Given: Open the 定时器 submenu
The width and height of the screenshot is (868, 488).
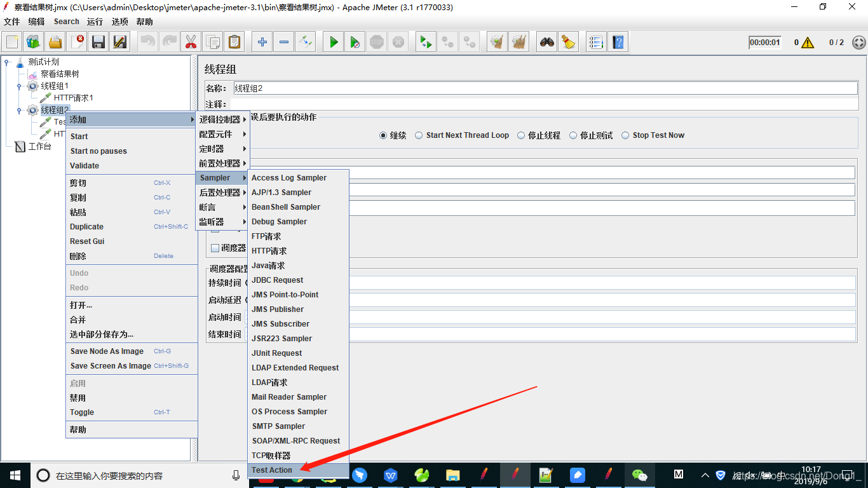Looking at the screenshot, I should point(222,149).
